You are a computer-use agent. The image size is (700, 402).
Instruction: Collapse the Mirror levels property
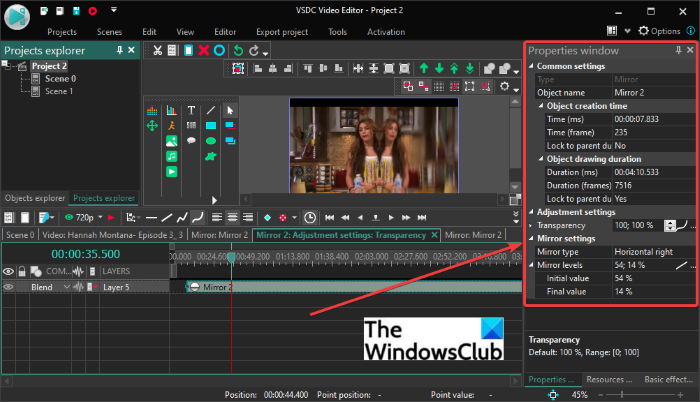531,265
